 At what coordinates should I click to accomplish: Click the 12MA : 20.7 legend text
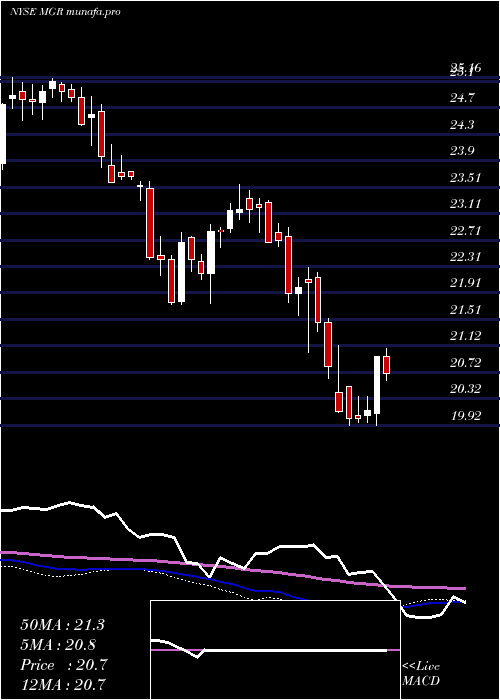pos(63,684)
